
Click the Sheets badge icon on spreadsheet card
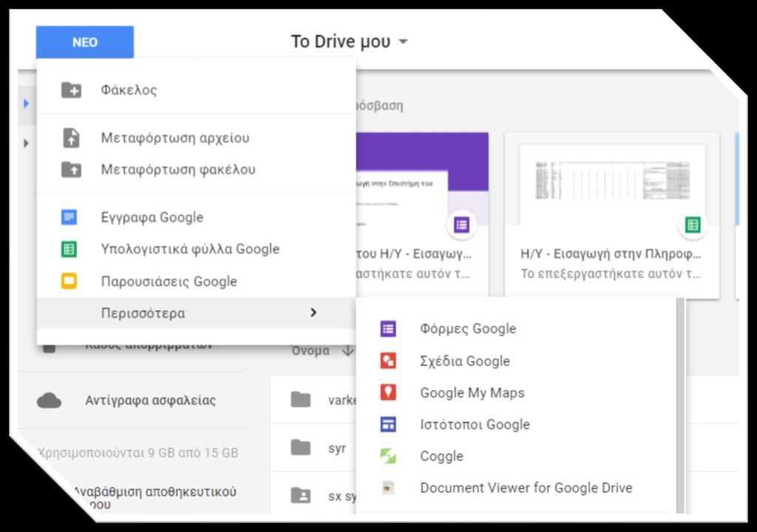693,225
